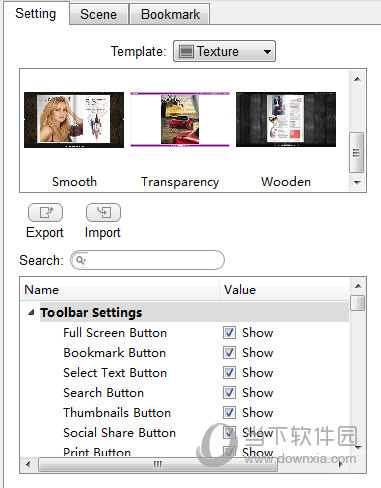Screen dimensions: 381x488
Task: Click the magnifier icon in Search box
Action: (80, 260)
